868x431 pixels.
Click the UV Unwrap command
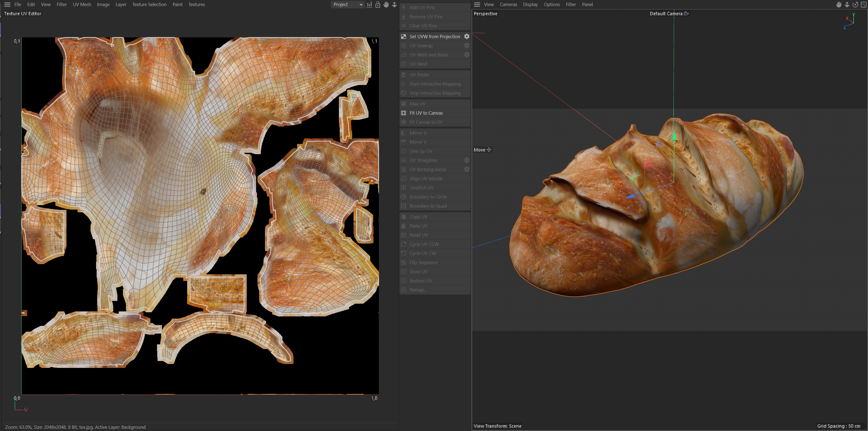point(421,45)
